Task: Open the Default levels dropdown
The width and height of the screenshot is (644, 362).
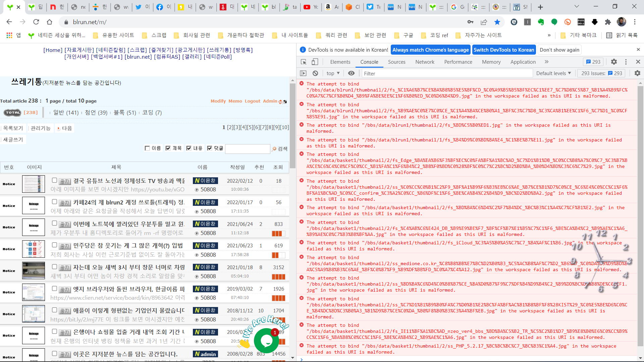Action: click(x=553, y=73)
